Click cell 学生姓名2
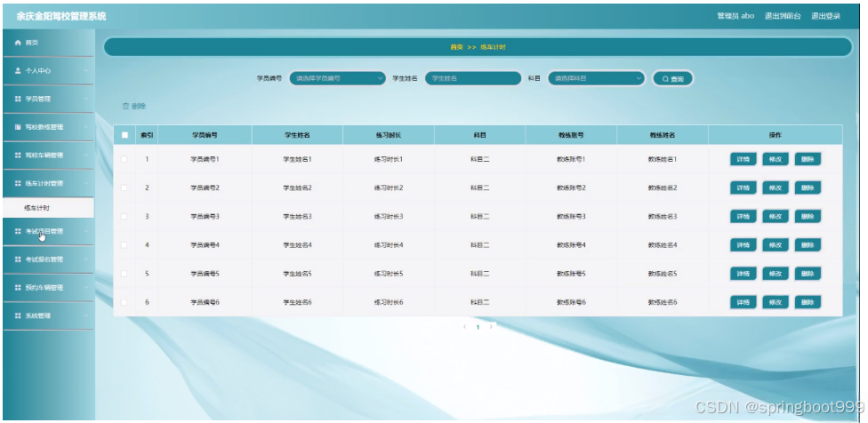Image resolution: width=868 pixels, height=423 pixels. point(297,188)
